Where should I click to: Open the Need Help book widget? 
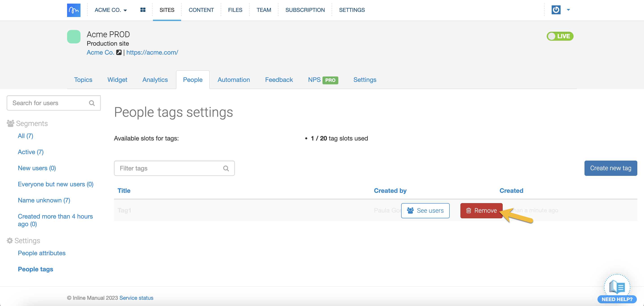coord(617,287)
